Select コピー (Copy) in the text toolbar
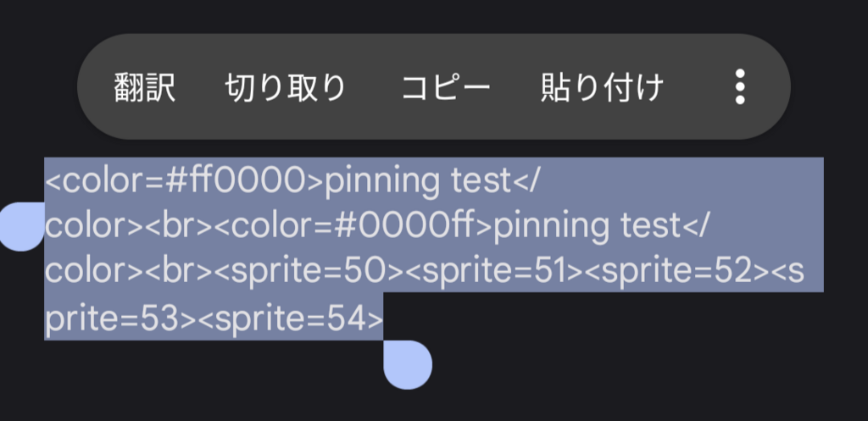The image size is (868, 421). (446, 87)
